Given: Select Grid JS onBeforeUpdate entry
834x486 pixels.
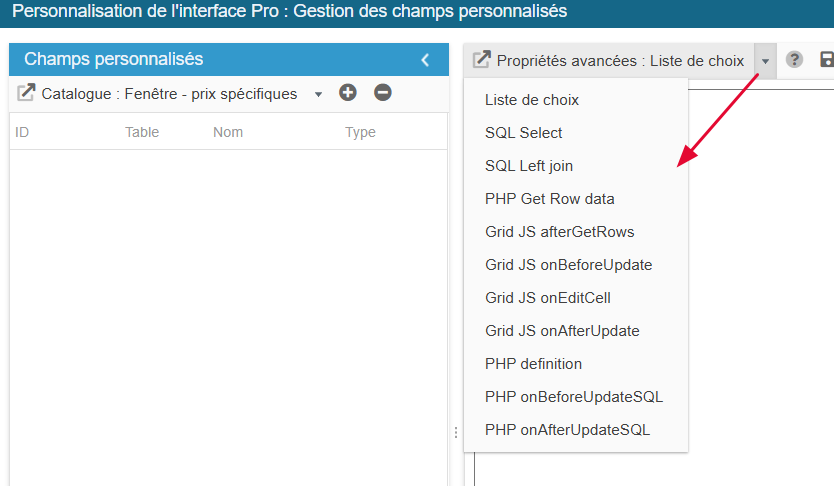Looking at the screenshot, I should point(568,265).
